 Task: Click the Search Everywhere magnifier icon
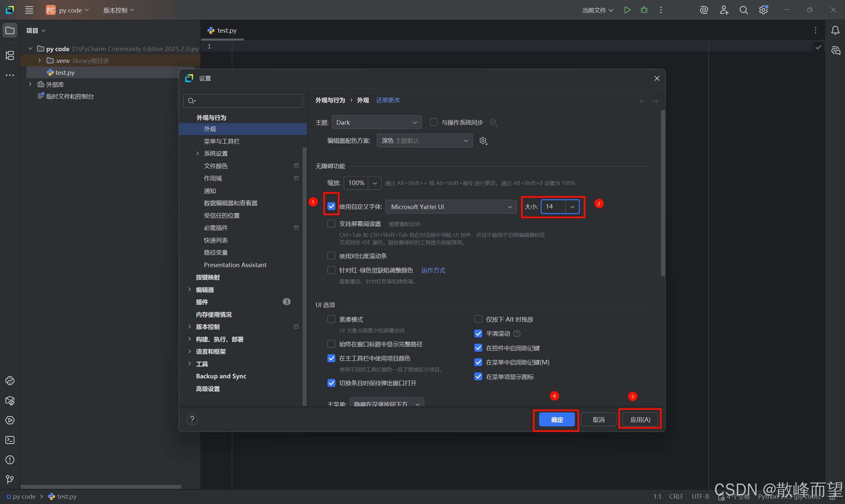click(x=743, y=10)
